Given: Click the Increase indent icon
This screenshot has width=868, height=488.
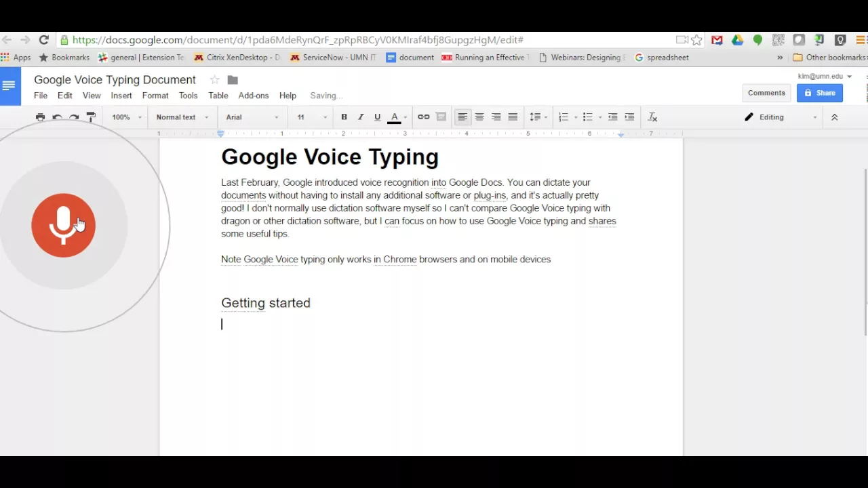Looking at the screenshot, I should click(629, 117).
